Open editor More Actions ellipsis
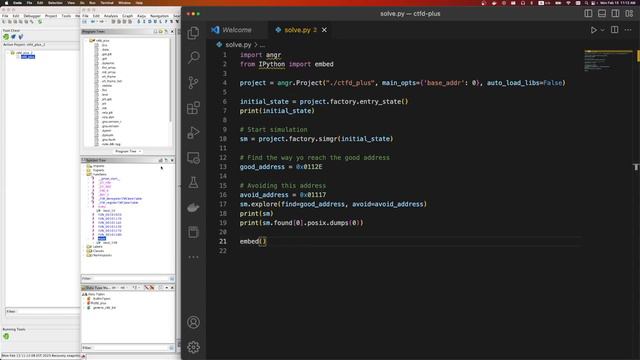The width and height of the screenshot is (640, 360). pyautogui.click(x=628, y=30)
